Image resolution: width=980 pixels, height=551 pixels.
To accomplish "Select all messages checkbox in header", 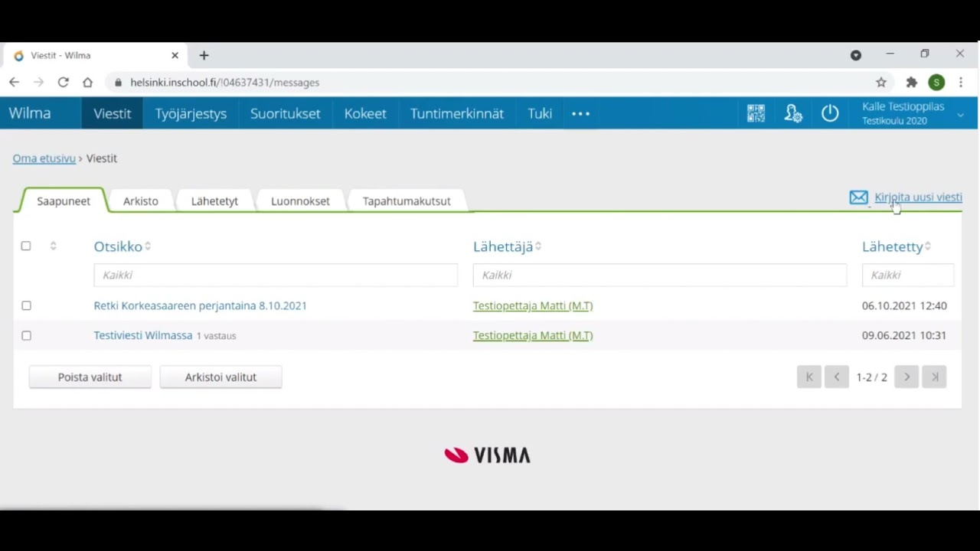I will (x=26, y=246).
